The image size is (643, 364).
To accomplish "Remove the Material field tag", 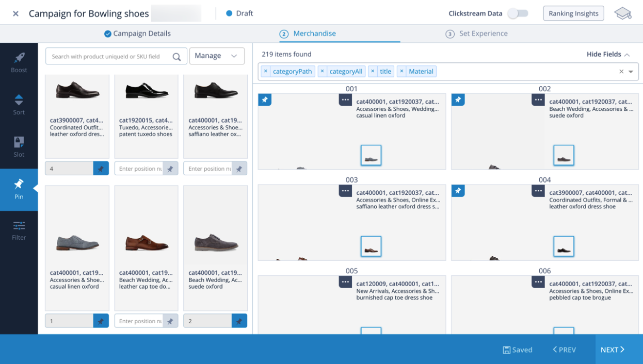I will pyautogui.click(x=401, y=71).
